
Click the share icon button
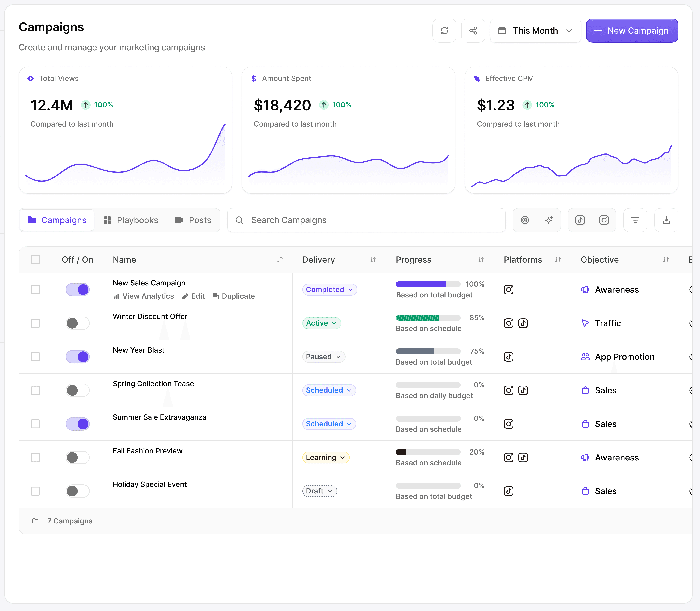(473, 31)
